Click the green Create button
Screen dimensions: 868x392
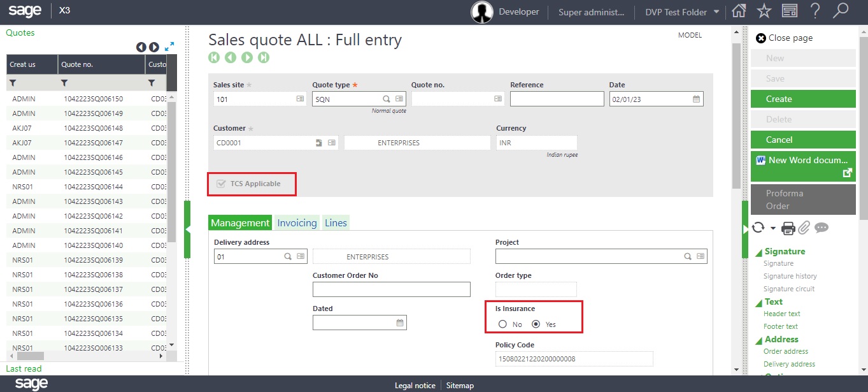click(x=802, y=99)
